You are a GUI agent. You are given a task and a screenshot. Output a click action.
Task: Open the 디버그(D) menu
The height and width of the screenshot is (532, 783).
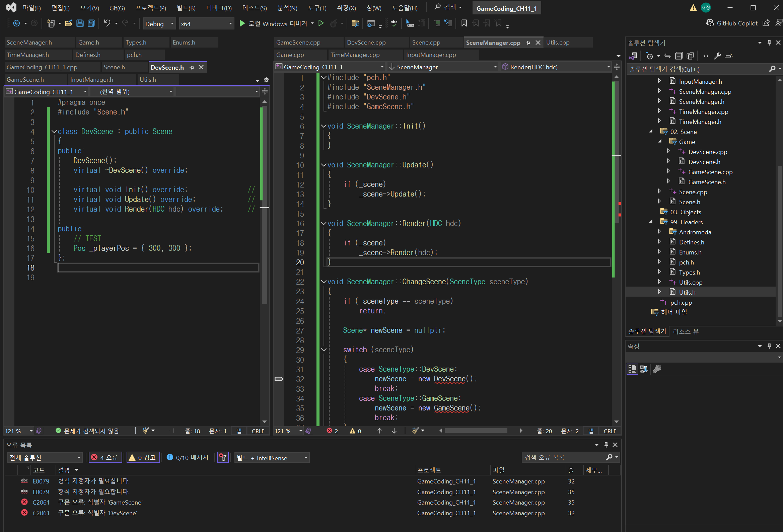219,8
